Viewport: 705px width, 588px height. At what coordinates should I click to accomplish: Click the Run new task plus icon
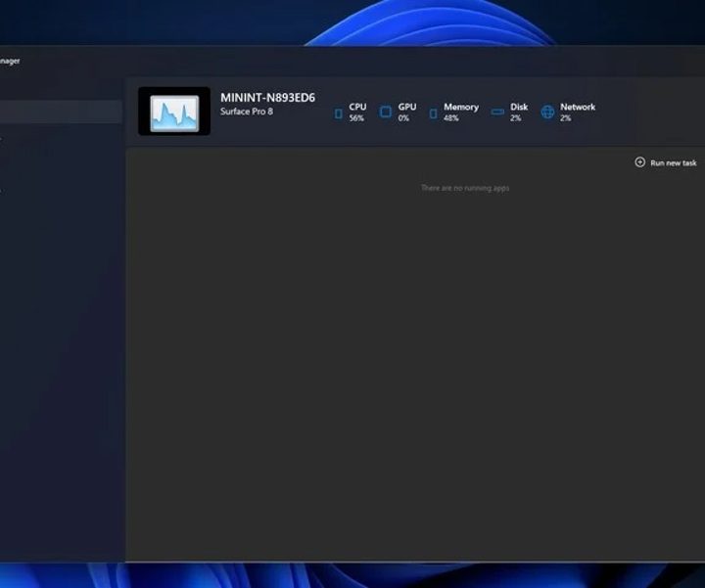point(639,162)
